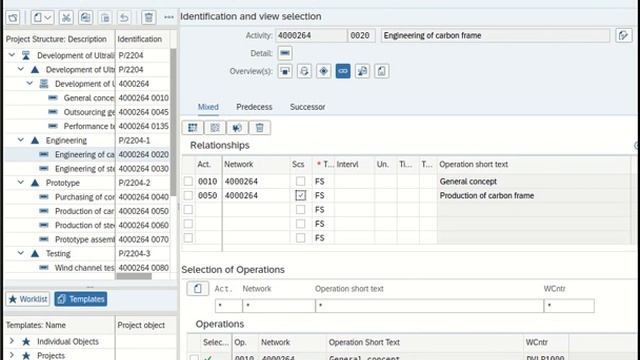This screenshot has width=640, height=360.
Task: Select Purchasing of cor tree row
Action: point(88,197)
